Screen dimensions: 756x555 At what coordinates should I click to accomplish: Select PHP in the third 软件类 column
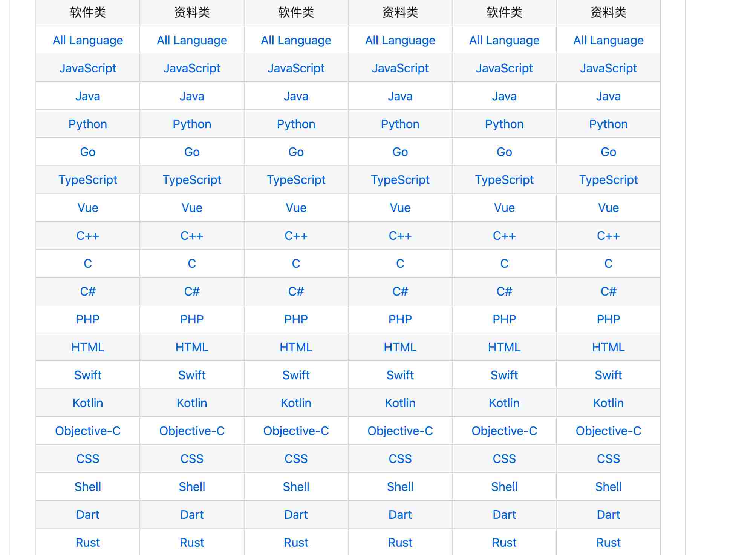tap(504, 319)
